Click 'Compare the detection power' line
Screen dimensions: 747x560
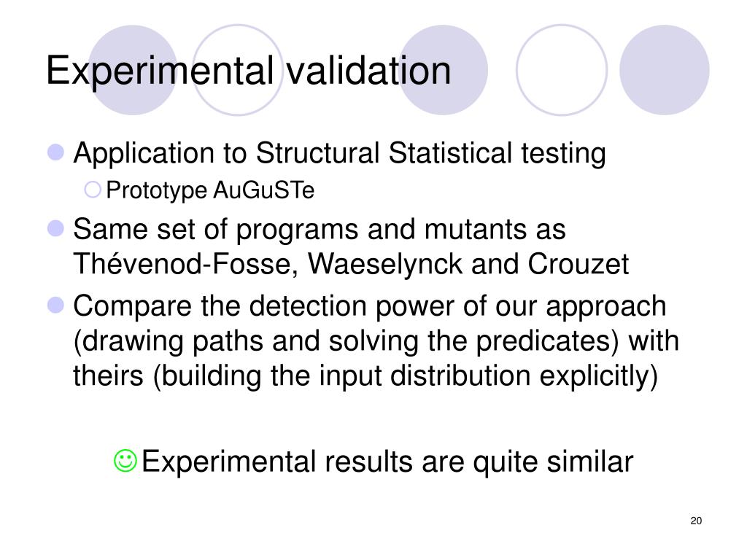click(x=370, y=306)
